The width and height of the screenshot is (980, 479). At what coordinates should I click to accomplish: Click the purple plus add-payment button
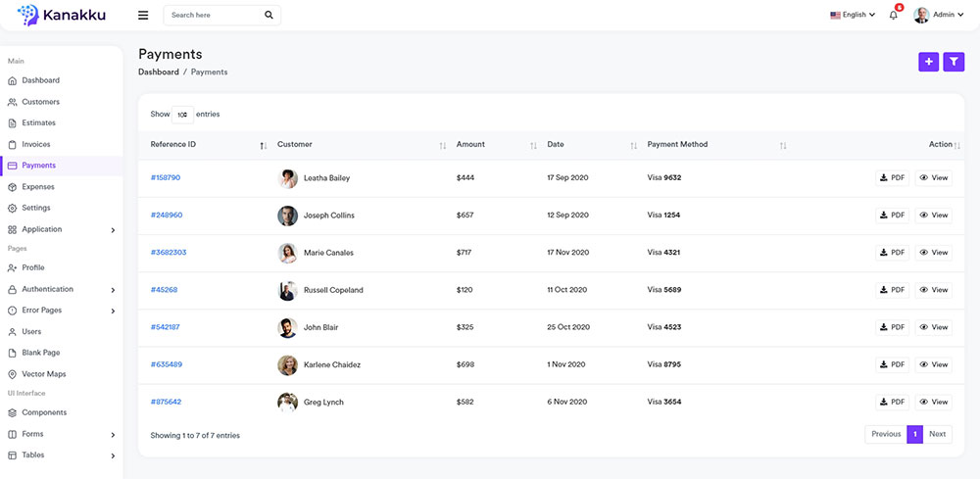click(928, 62)
